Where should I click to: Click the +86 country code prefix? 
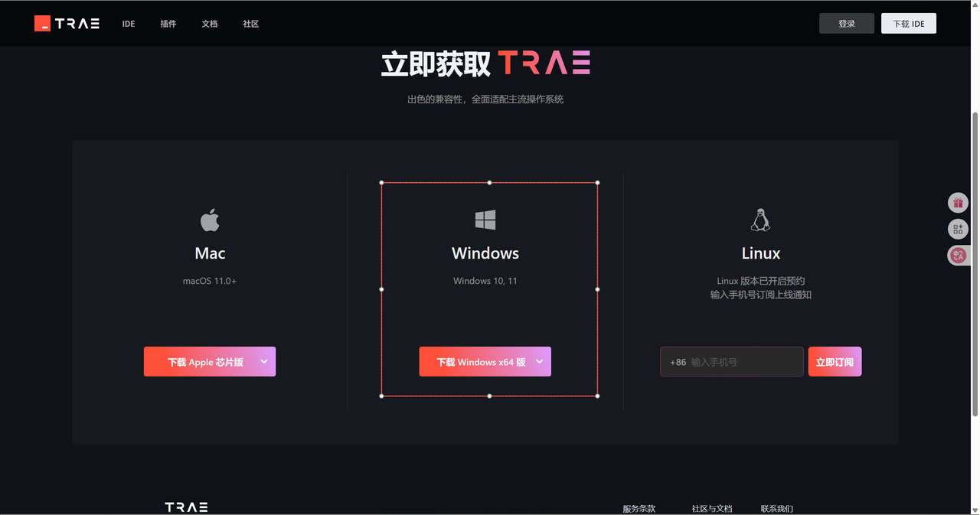tap(678, 362)
